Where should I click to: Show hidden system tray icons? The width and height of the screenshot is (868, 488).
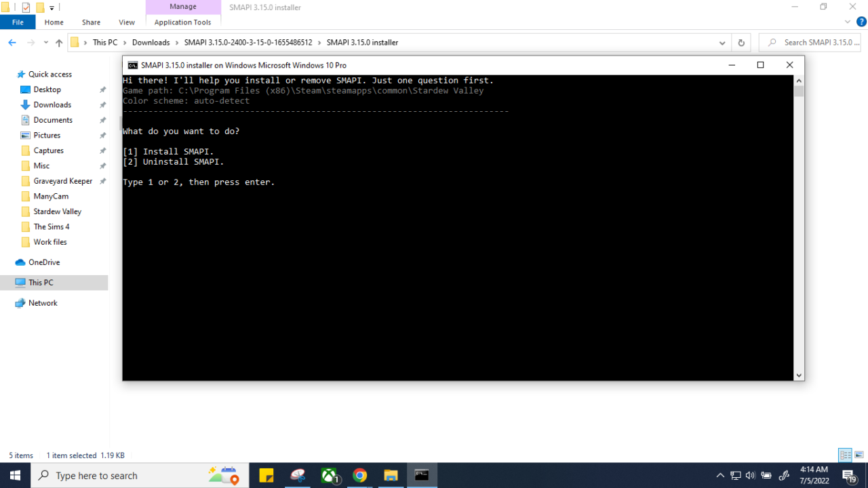pyautogui.click(x=719, y=476)
